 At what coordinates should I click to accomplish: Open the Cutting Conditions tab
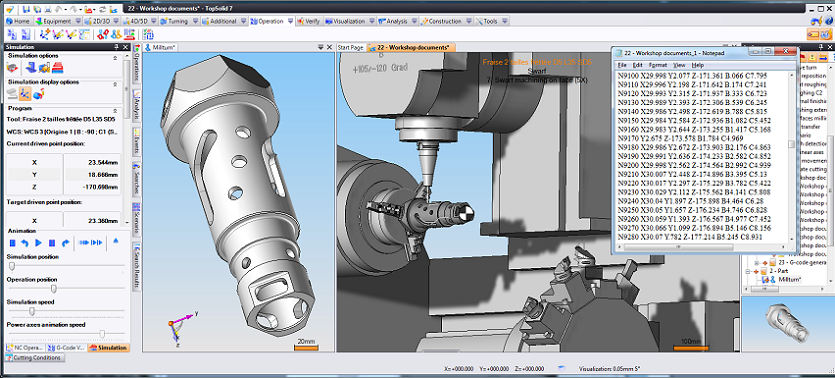tap(35, 358)
